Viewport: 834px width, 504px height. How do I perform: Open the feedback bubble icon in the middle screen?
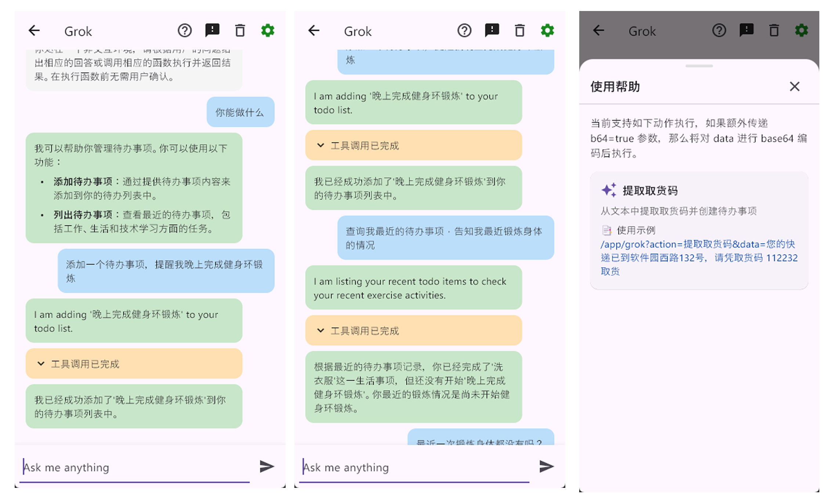pos(492,30)
